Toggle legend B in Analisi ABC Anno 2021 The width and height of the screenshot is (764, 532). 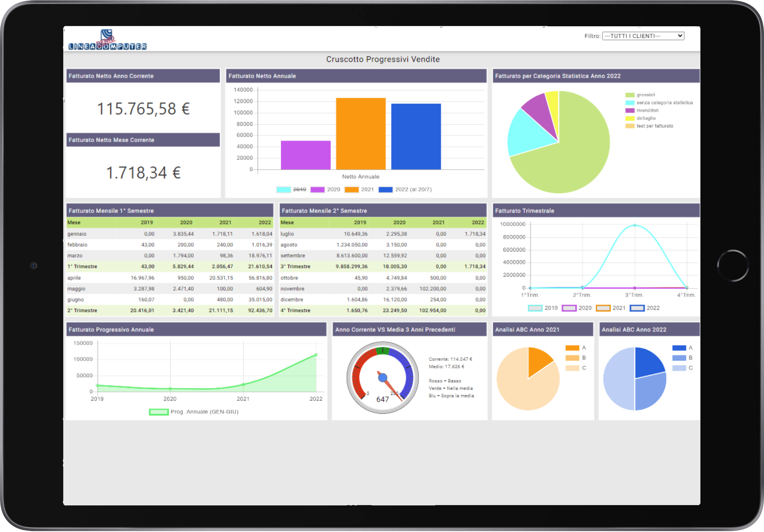point(576,358)
